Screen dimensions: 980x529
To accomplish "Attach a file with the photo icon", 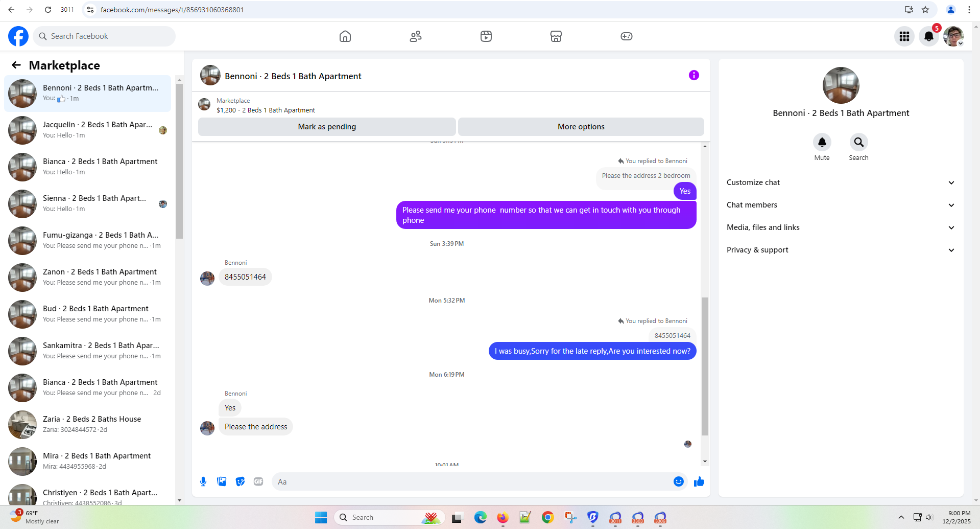I will pyautogui.click(x=222, y=481).
